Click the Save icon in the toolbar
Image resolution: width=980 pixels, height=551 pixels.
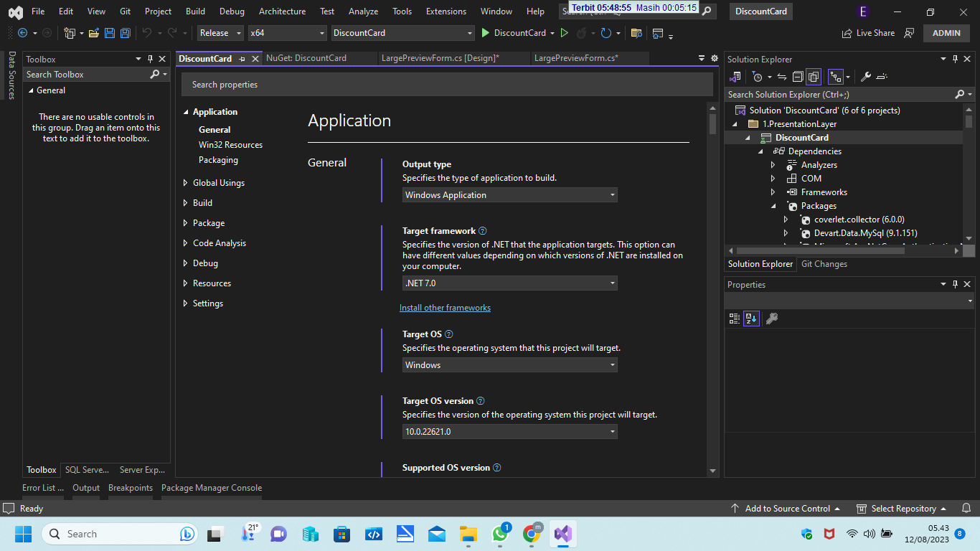click(109, 33)
